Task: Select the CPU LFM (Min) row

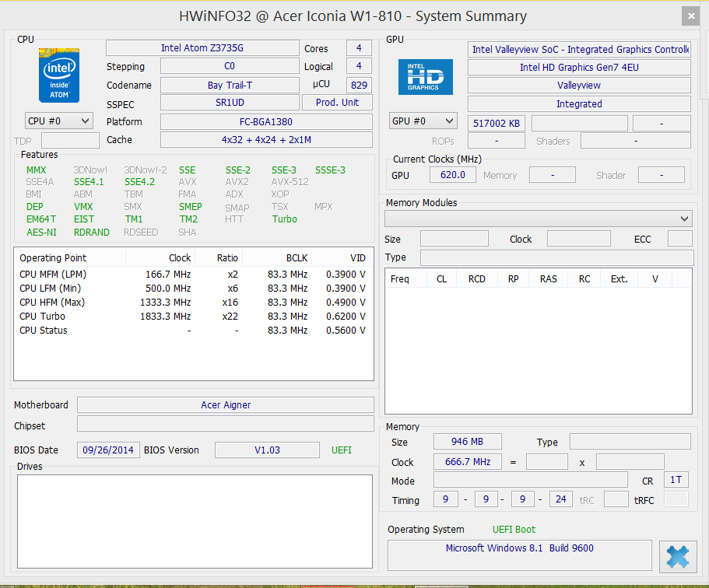Action: click(193, 289)
